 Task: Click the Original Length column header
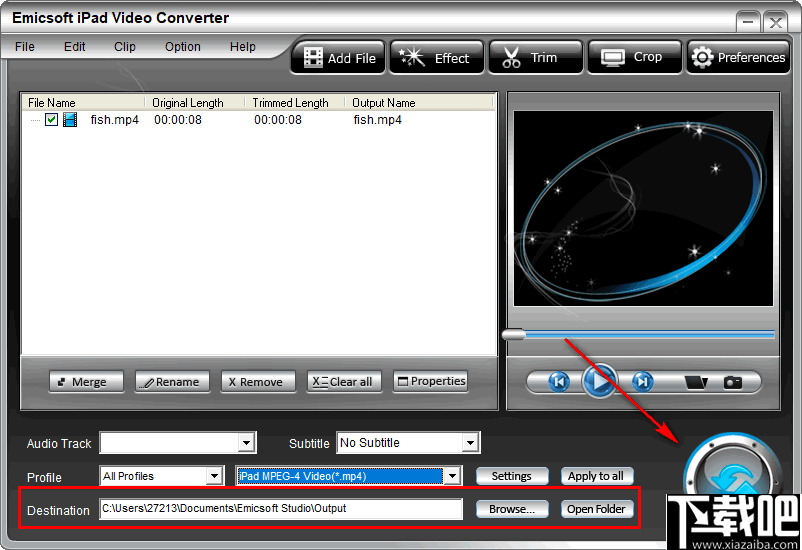(x=195, y=103)
